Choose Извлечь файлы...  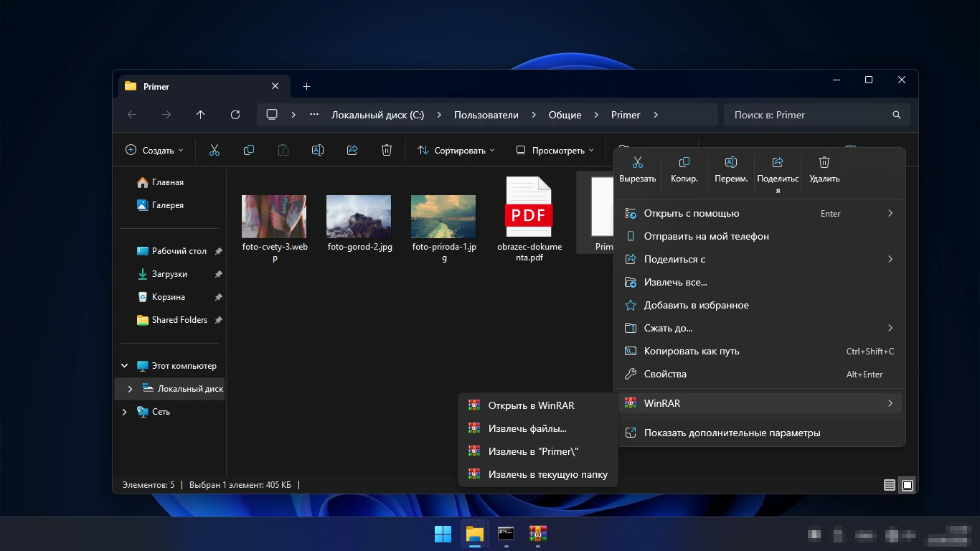tap(537, 428)
